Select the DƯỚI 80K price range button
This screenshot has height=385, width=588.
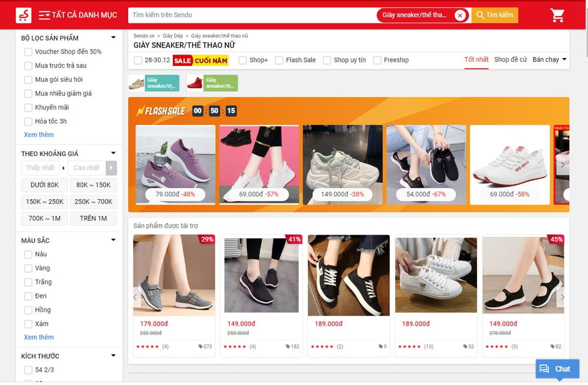[44, 185]
